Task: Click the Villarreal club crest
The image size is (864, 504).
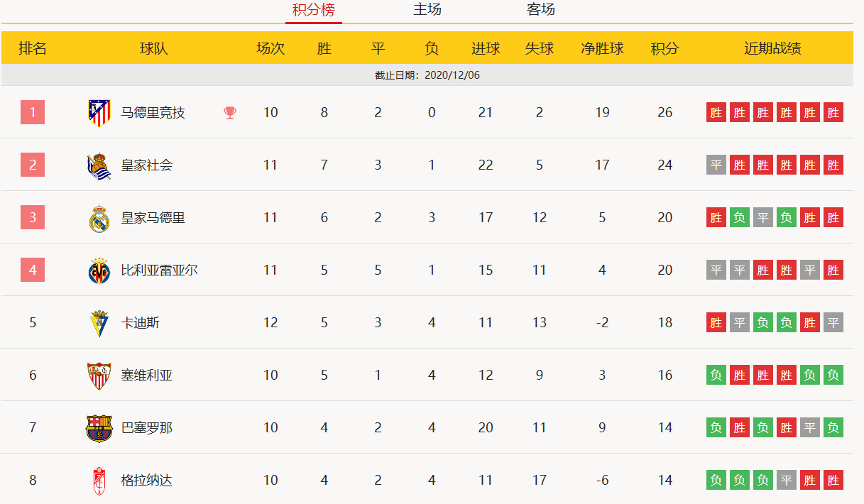Action: 99,270
